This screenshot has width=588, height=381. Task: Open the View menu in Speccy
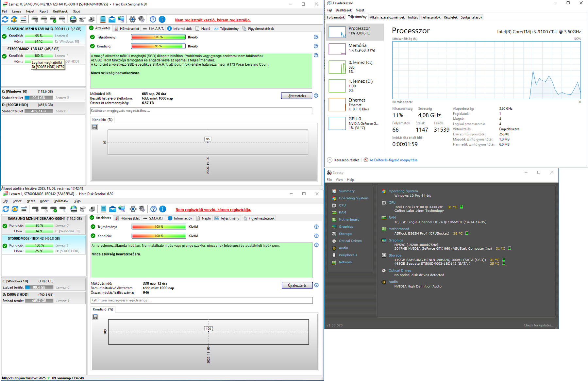point(339,180)
